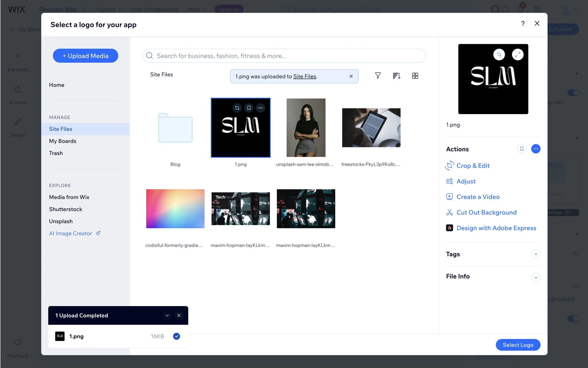Viewport: 588px width, 368px height.
Task: Open blue more-actions button in Actions panel
Action: coord(536,149)
